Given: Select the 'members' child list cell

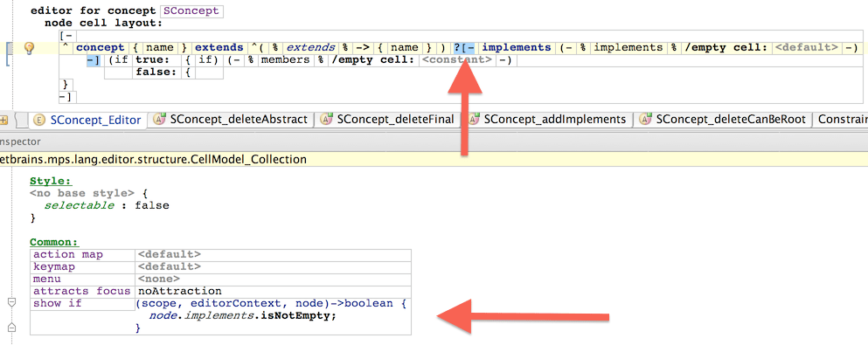Looking at the screenshot, I should [285, 59].
